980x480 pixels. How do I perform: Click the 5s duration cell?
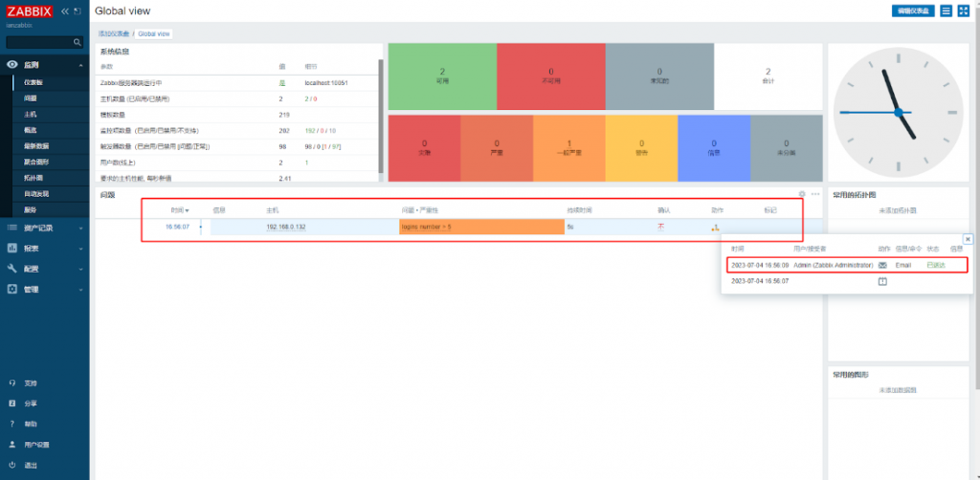[570, 228]
